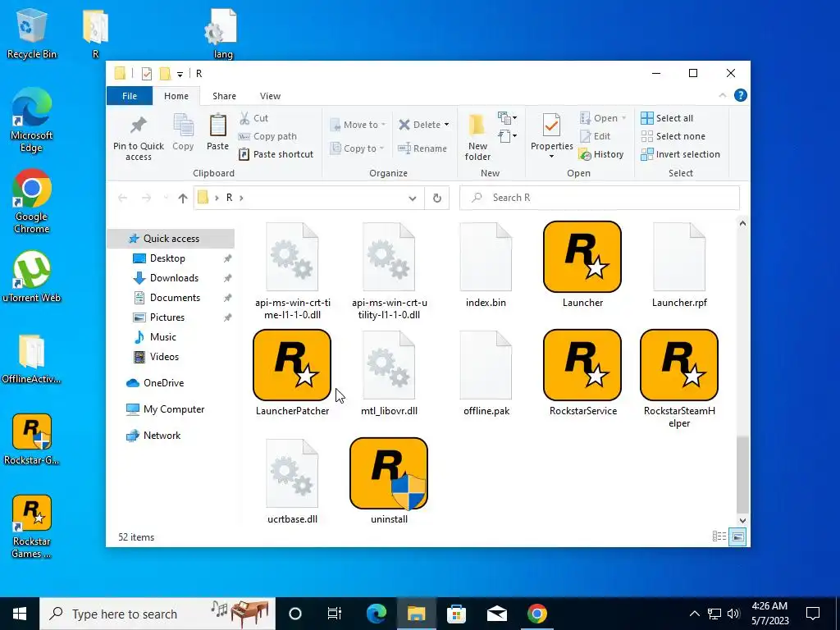Viewport: 840px width, 630px height.
Task: Open the Move to dropdown
Action: pos(358,125)
